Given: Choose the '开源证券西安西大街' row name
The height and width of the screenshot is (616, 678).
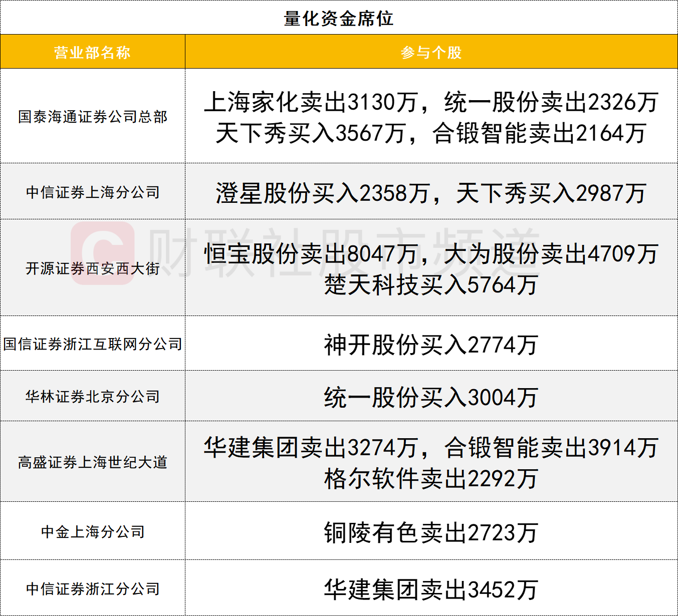Looking at the screenshot, I should tap(93, 268).
